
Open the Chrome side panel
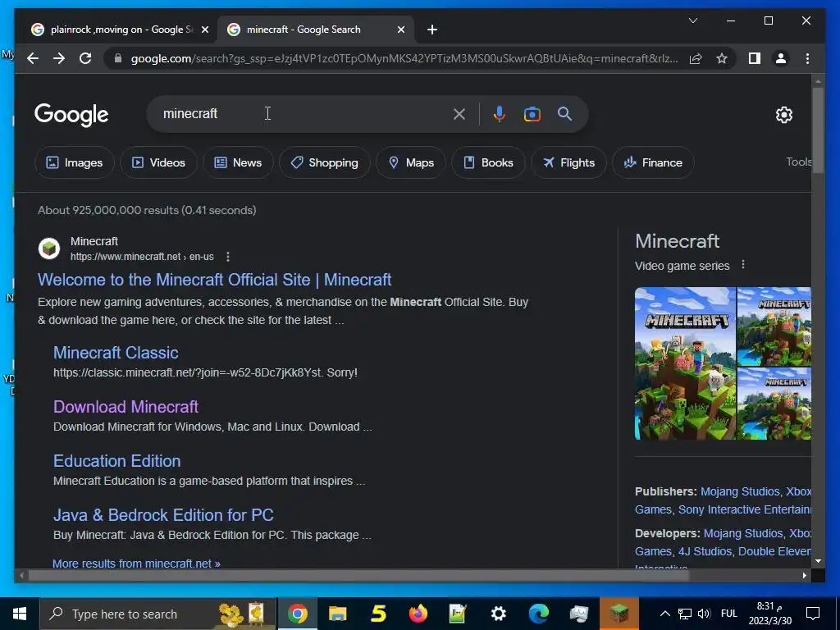point(755,58)
